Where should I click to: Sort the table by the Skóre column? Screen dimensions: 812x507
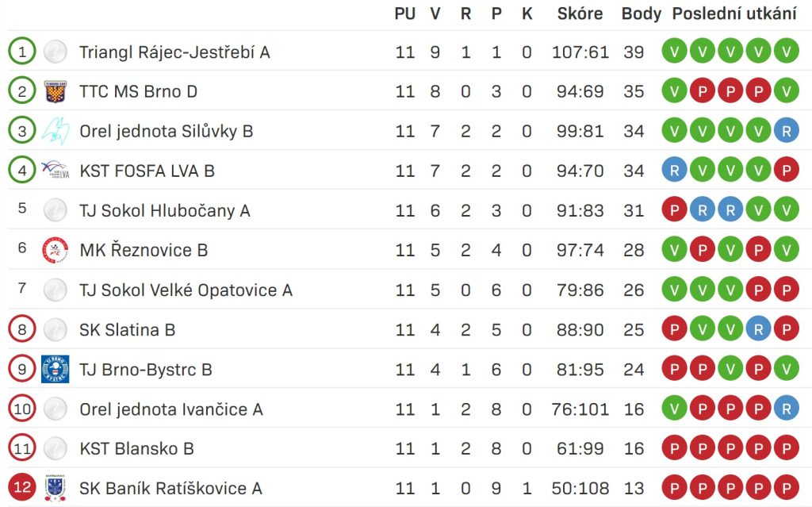580,14
